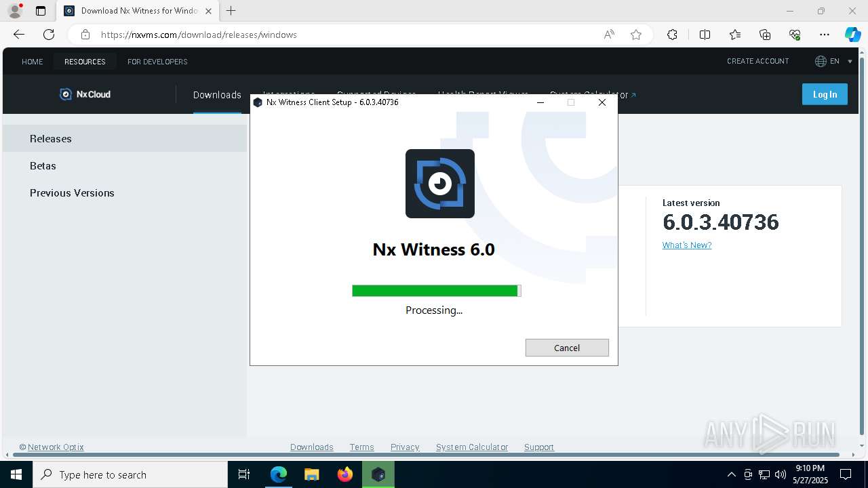Open the browser profile icon

(x=15, y=11)
